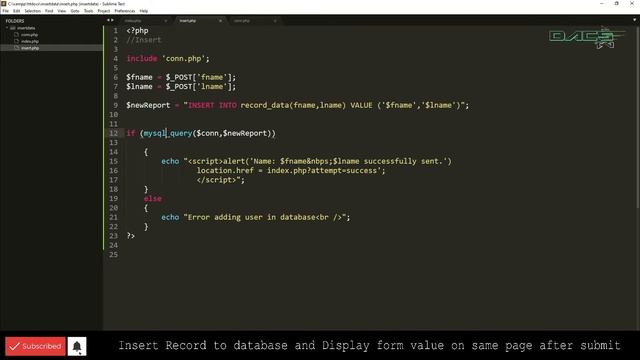Click the closing '?>' tag on line 23

tap(131, 236)
